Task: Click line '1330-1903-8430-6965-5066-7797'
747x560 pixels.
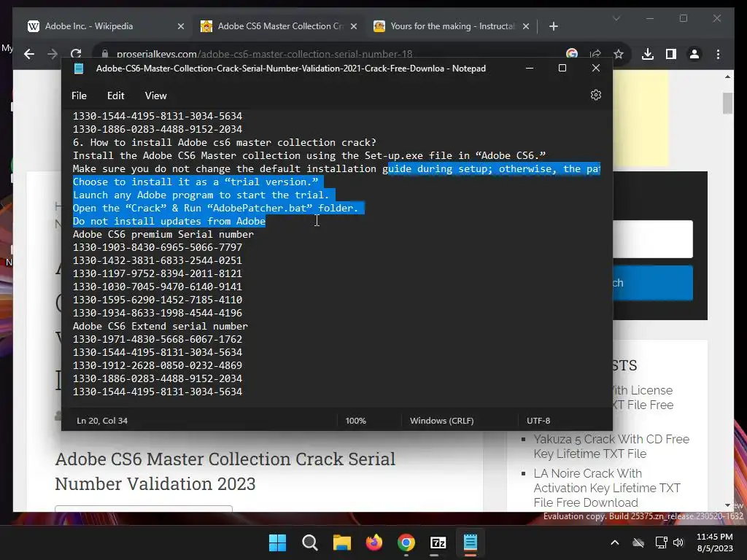Action: coord(158,248)
